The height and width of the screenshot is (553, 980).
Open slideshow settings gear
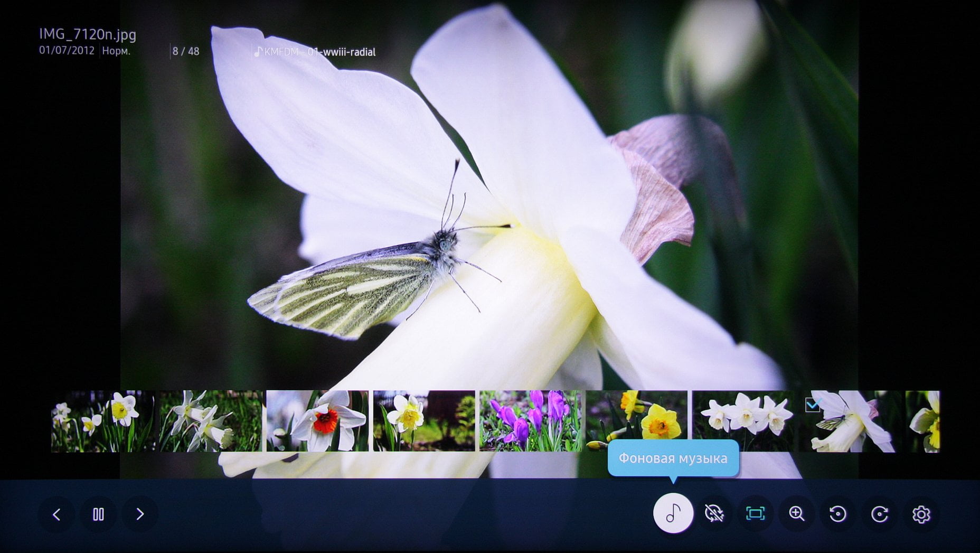tap(921, 513)
